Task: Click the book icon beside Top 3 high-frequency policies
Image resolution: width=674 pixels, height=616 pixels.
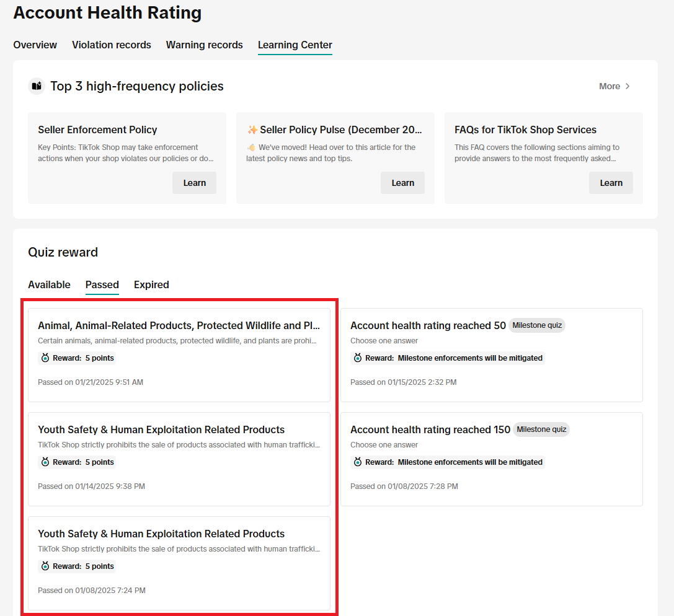Action: click(x=37, y=86)
